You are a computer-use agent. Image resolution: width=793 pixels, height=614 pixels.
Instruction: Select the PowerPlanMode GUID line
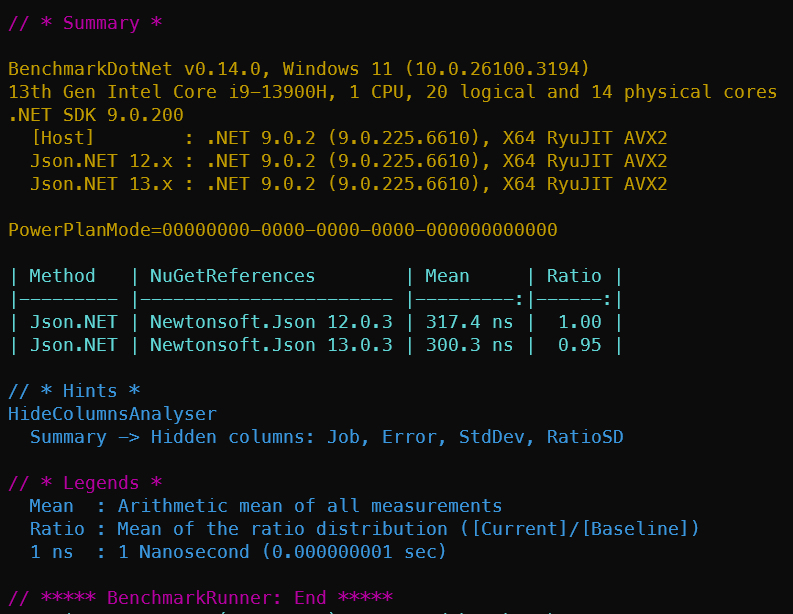tap(283, 230)
